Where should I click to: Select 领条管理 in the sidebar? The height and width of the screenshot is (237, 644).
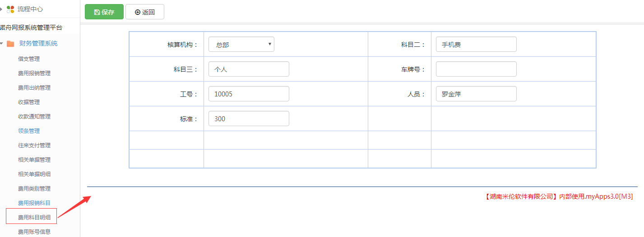click(29, 131)
